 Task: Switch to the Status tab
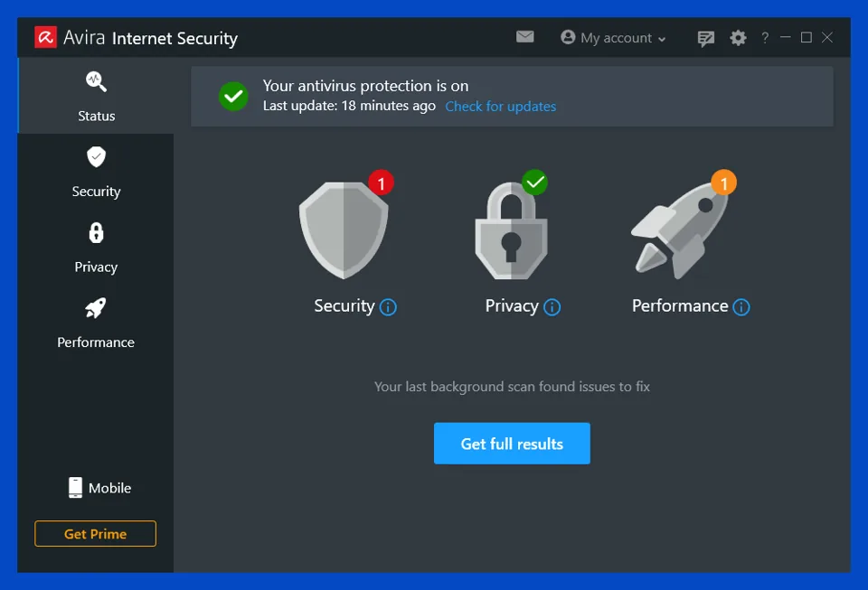coord(96,96)
